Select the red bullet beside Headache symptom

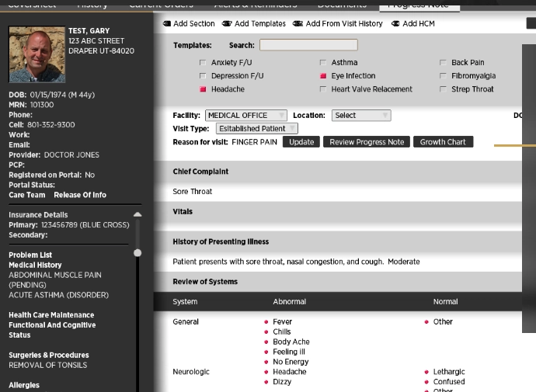(266, 372)
